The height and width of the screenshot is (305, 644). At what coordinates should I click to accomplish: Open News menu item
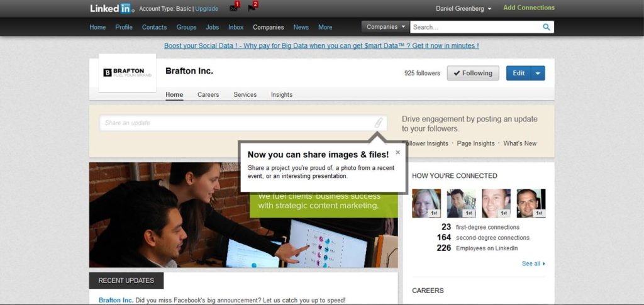301,27
